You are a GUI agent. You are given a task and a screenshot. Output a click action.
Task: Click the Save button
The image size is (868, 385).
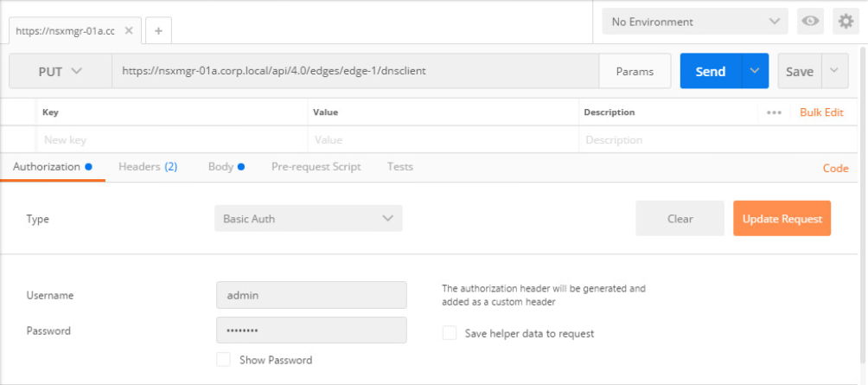click(x=800, y=71)
